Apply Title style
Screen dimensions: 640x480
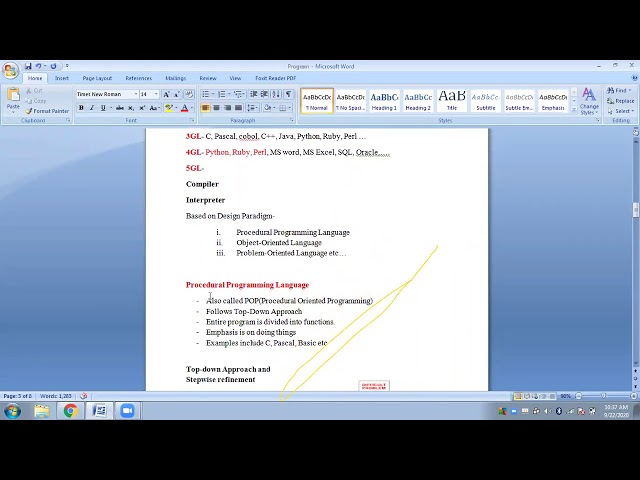pos(452,101)
